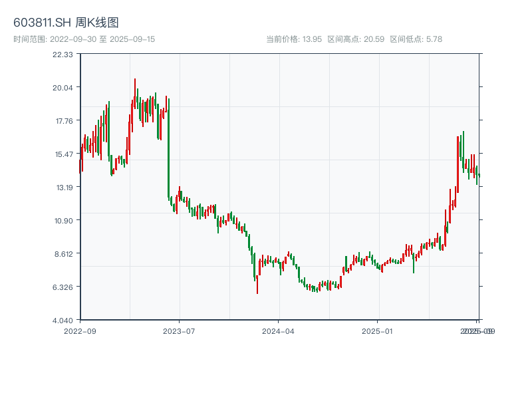Viewport: 532px width, 399px height.
Task: Click the 当前价格 13.95 label
Action: [294, 39]
